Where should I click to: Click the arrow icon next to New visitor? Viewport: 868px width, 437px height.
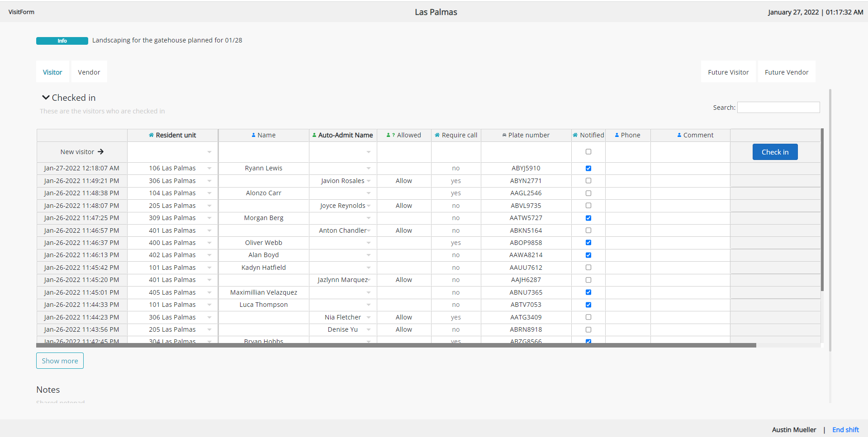click(100, 151)
